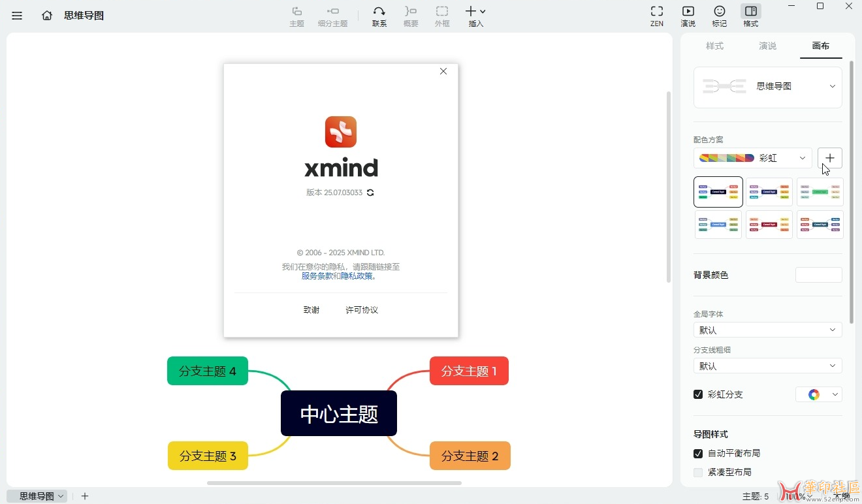Enter ZEN focus mode
The image size is (862, 504).
656,16
